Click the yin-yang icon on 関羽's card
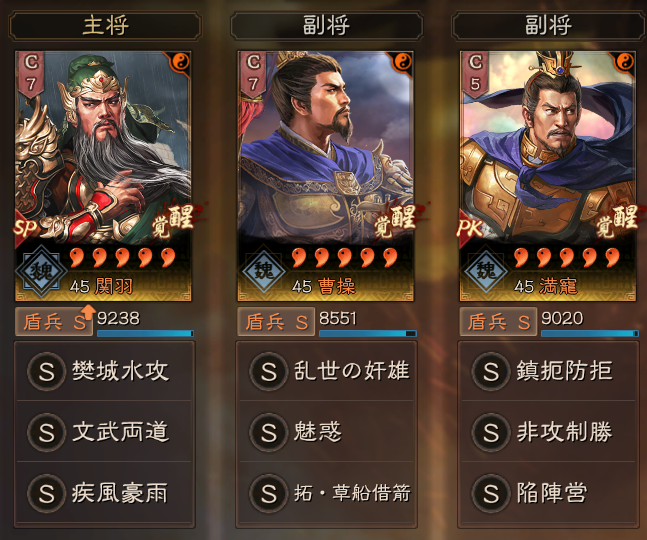The image size is (647, 540). tap(181, 62)
